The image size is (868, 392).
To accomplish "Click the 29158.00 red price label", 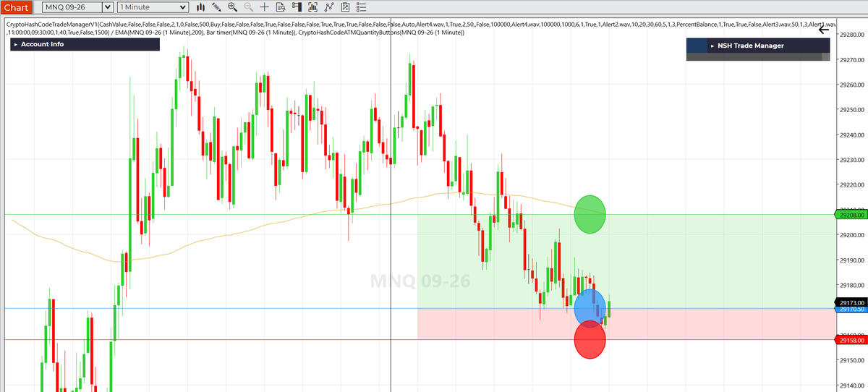I will point(851,340).
